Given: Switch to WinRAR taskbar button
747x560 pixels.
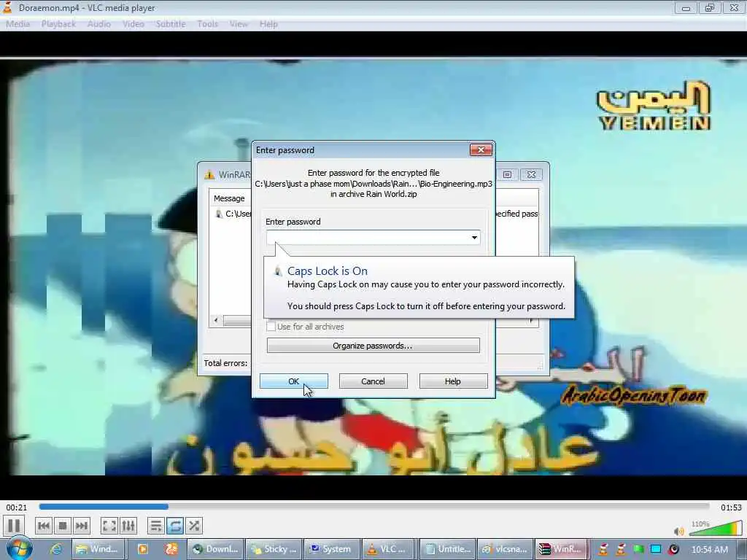Looking at the screenshot, I should pos(562,549).
